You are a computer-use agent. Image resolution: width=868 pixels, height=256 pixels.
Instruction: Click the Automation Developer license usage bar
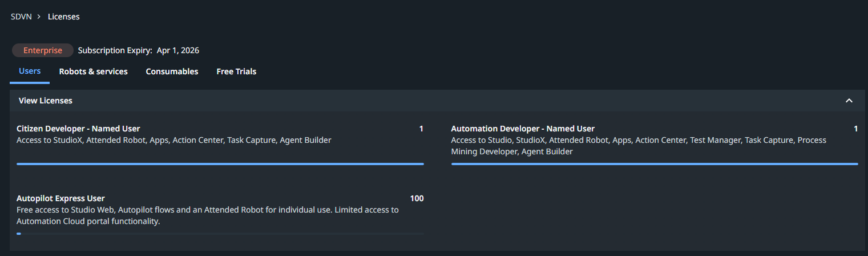click(655, 164)
